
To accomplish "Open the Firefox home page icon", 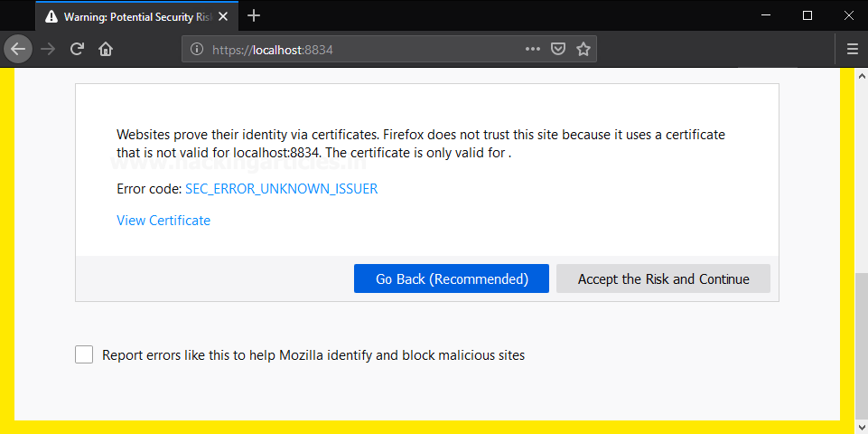I will pos(105,50).
